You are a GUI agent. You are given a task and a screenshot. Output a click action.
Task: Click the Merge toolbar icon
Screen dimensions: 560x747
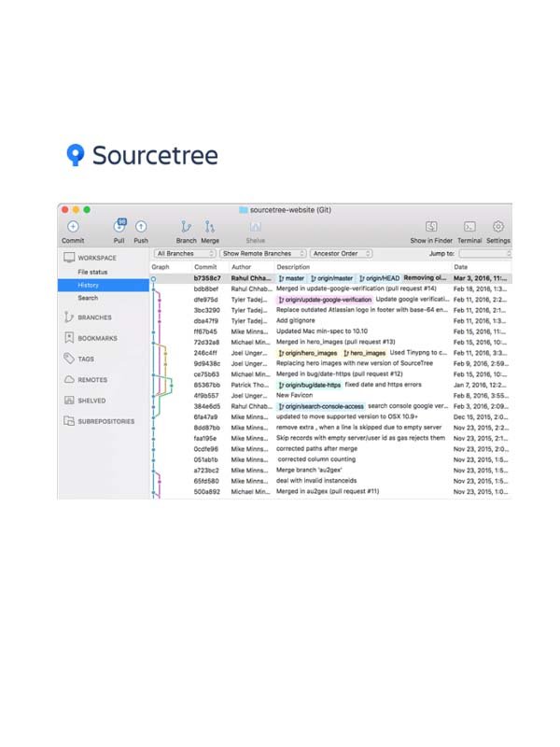210,227
